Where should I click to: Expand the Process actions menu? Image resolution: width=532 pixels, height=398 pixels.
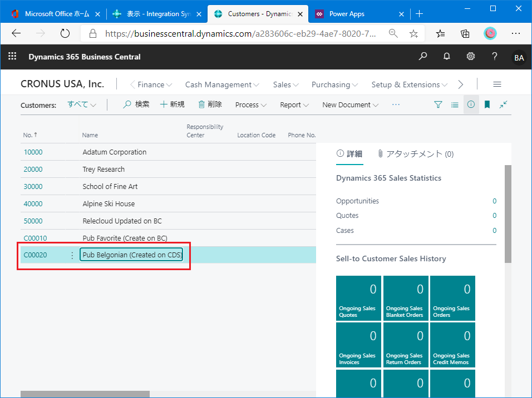(x=251, y=105)
